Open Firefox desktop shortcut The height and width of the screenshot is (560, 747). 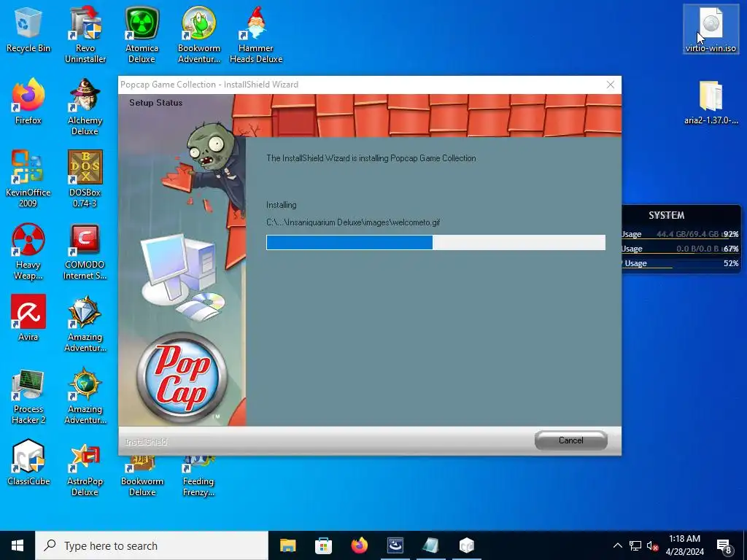click(x=28, y=101)
